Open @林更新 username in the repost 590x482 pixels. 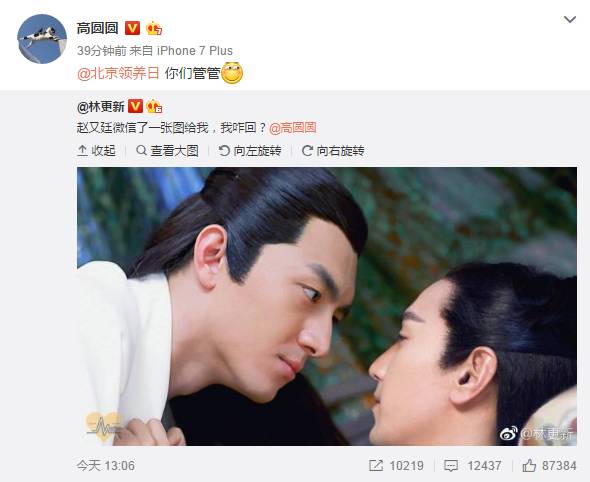coord(100,107)
